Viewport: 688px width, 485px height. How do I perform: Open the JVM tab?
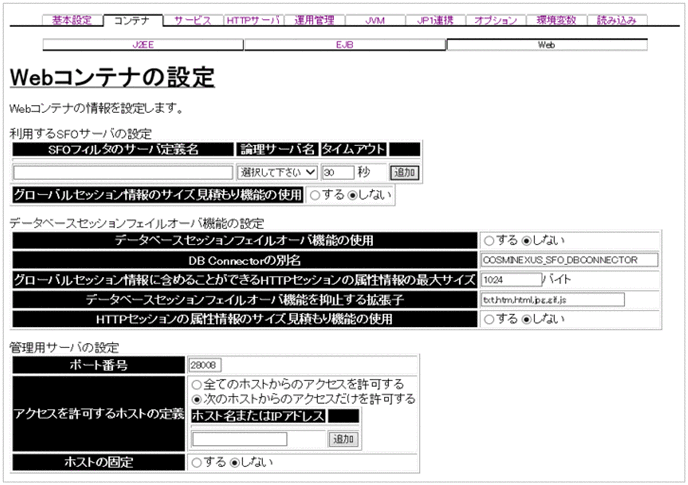click(x=375, y=20)
